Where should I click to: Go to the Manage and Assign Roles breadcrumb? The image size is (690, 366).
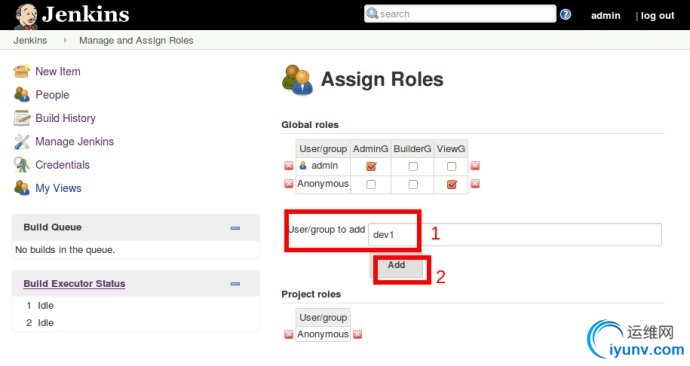coord(136,40)
